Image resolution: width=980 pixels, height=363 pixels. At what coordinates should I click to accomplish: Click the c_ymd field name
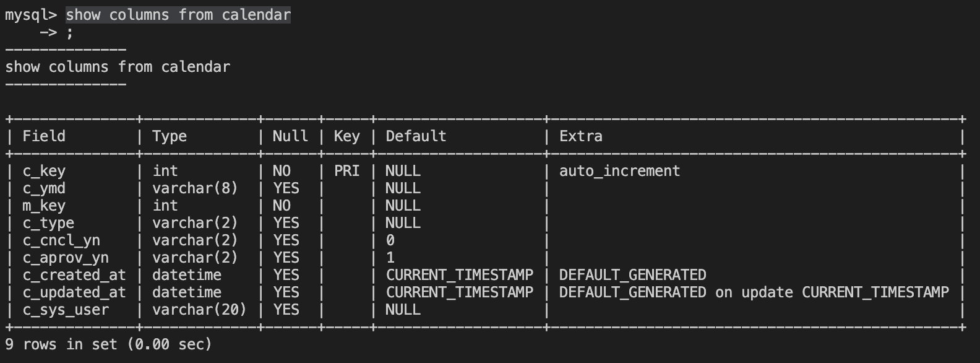click(44, 188)
